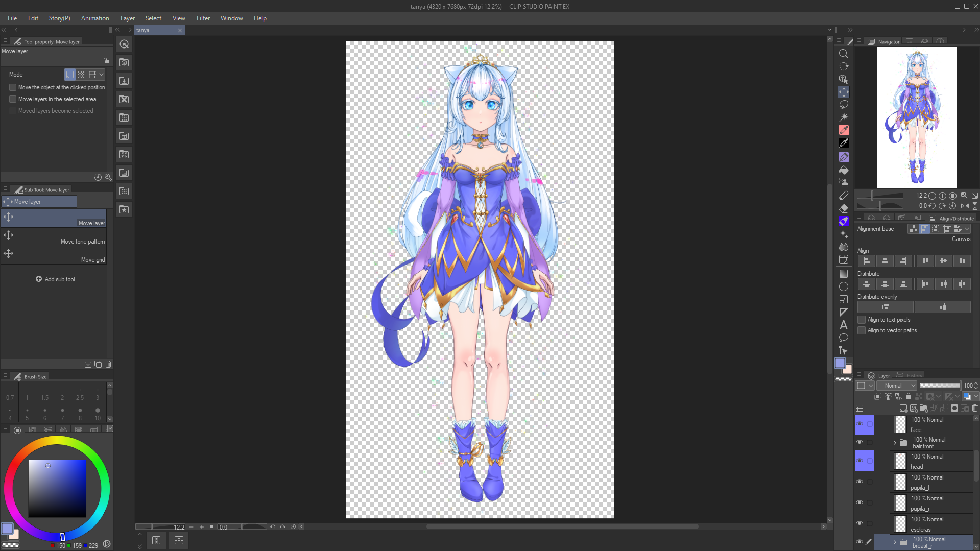
Task: Flip the navigator view horizontally
Action: pyautogui.click(x=964, y=206)
